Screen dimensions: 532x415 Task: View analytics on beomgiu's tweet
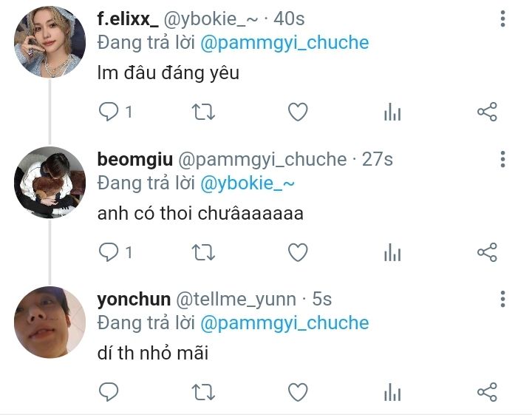[392, 252]
